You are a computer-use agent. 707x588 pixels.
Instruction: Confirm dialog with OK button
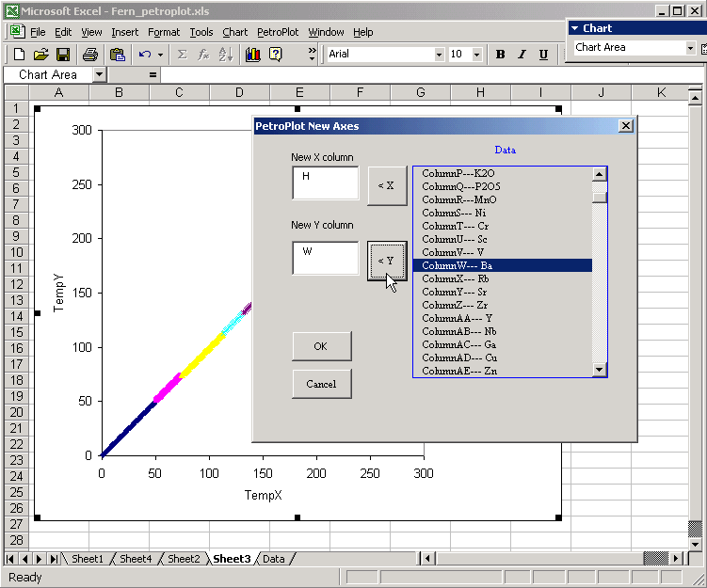click(321, 346)
